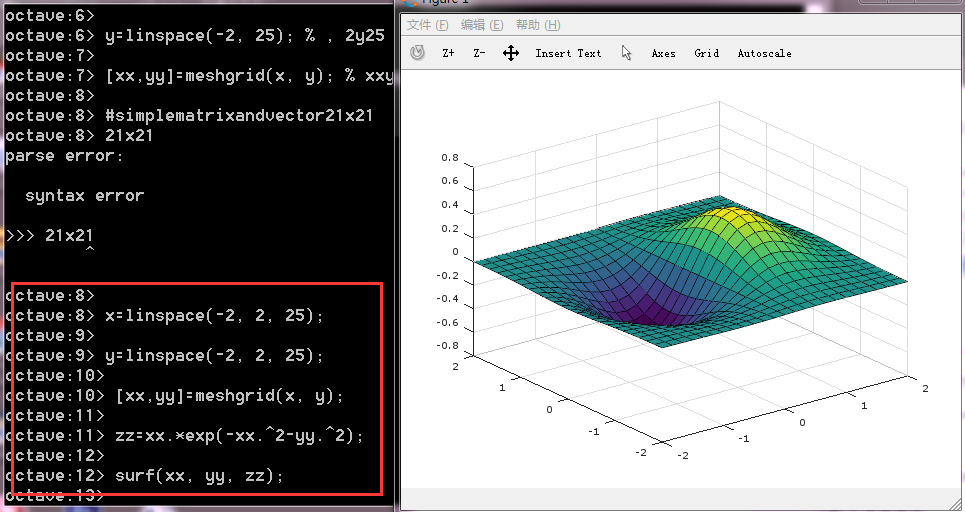This screenshot has height=512, width=965.
Task: Click the zz=xx.*exp(-xx.^2-yy.^2); line
Action: point(185,436)
